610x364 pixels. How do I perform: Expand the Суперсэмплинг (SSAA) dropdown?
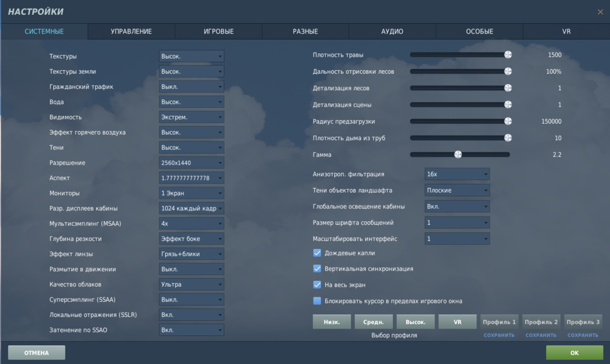point(192,299)
